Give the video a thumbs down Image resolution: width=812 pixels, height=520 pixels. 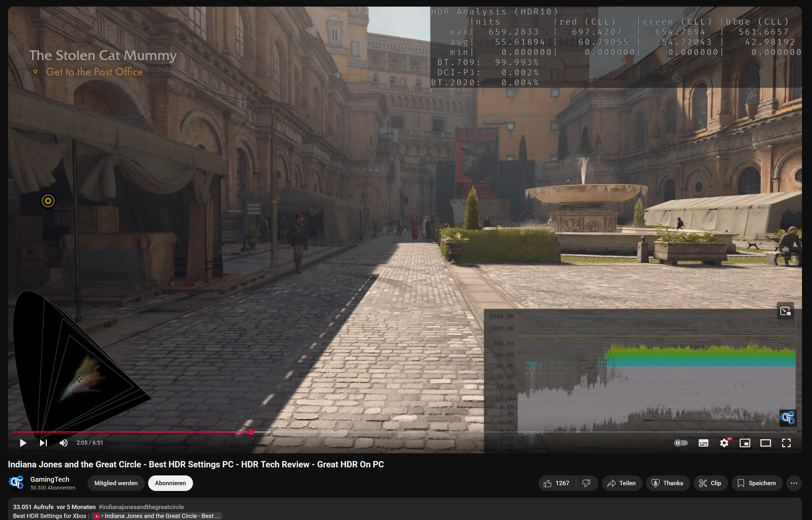coord(586,483)
